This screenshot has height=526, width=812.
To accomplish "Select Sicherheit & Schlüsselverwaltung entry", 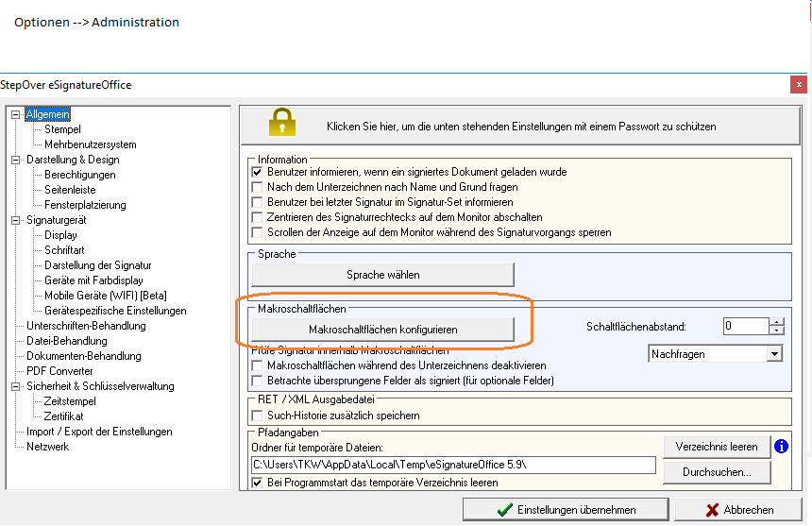I will click(100, 386).
